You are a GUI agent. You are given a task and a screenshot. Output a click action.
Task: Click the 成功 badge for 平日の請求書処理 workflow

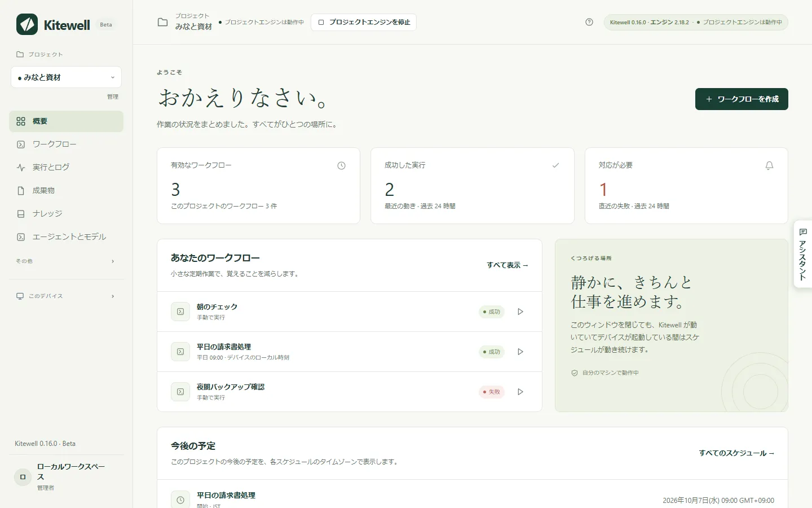tap(492, 352)
